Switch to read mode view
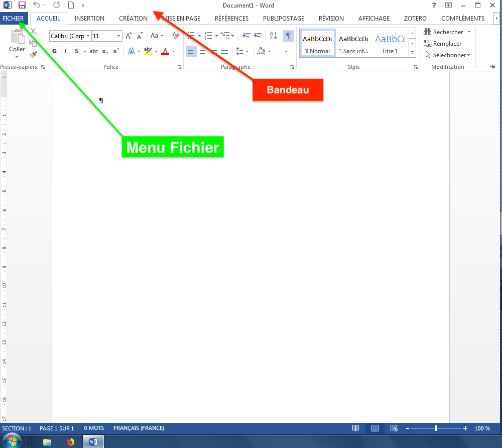 (x=356, y=428)
